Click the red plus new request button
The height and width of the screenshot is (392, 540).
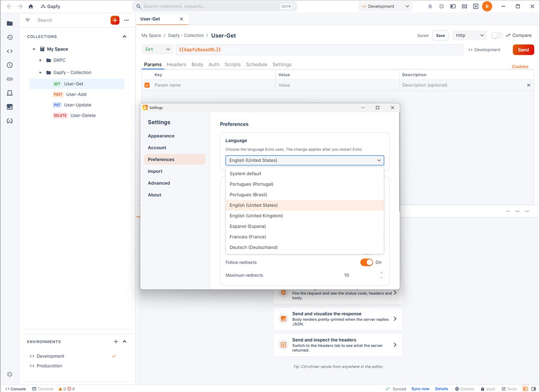pyautogui.click(x=115, y=20)
